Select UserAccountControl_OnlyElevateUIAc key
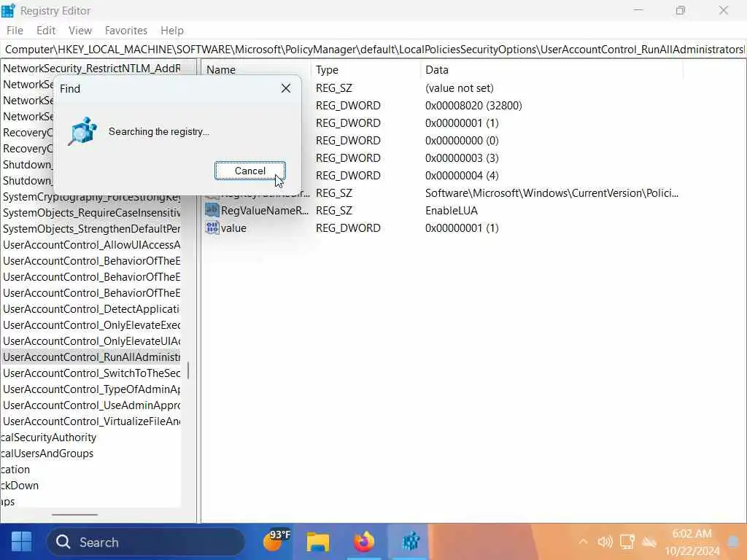 click(91, 341)
